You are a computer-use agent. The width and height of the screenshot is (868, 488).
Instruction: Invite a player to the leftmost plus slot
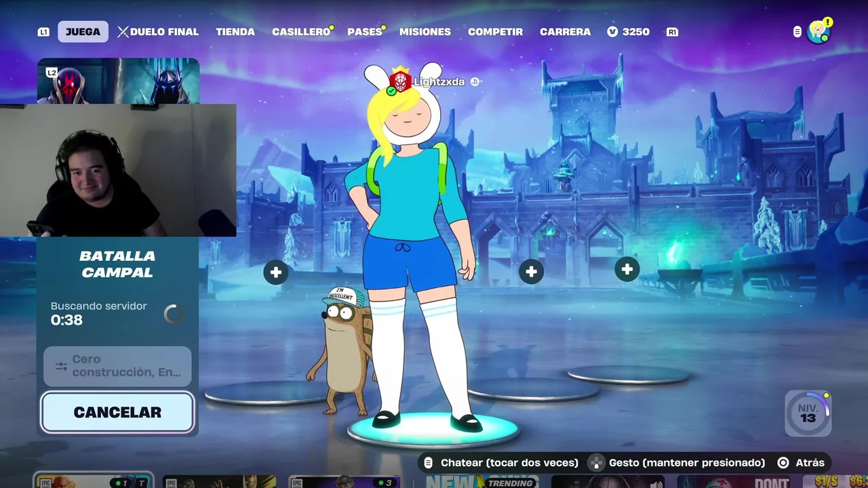(x=275, y=272)
